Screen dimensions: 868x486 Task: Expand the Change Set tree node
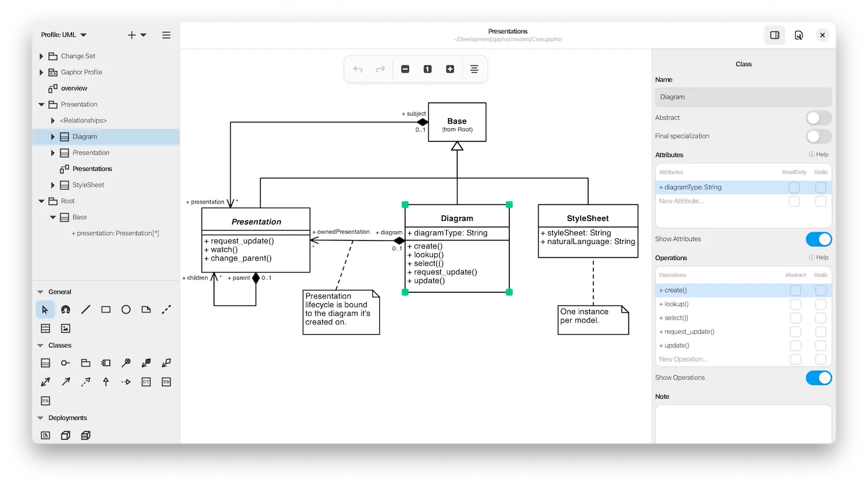point(41,56)
